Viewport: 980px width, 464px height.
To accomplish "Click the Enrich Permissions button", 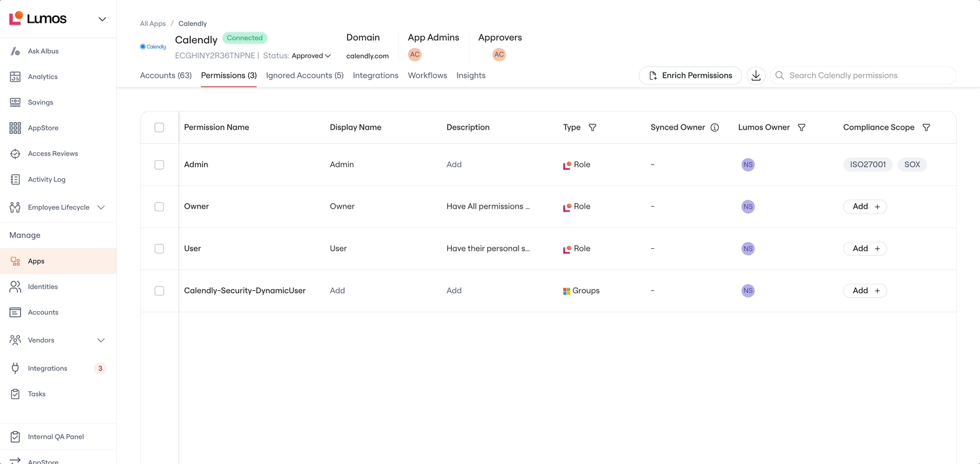I will click(690, 76).
